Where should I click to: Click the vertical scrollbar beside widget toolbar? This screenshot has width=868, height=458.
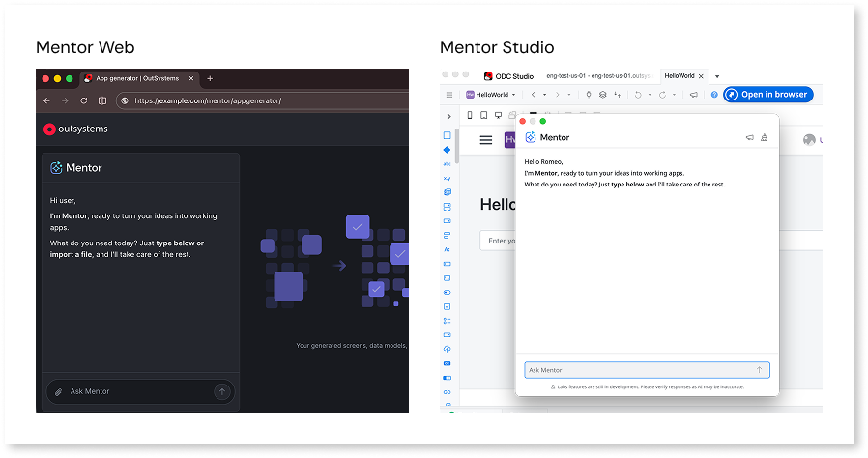[456, 147]
